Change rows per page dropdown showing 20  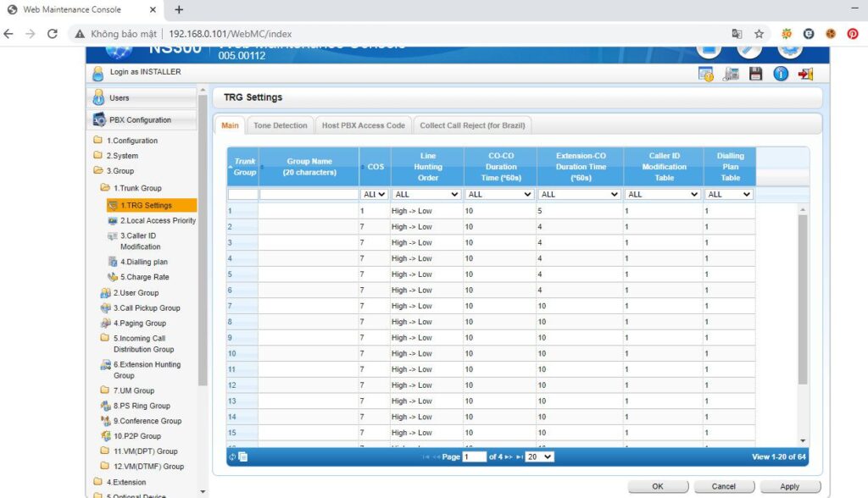coord(539,456)
